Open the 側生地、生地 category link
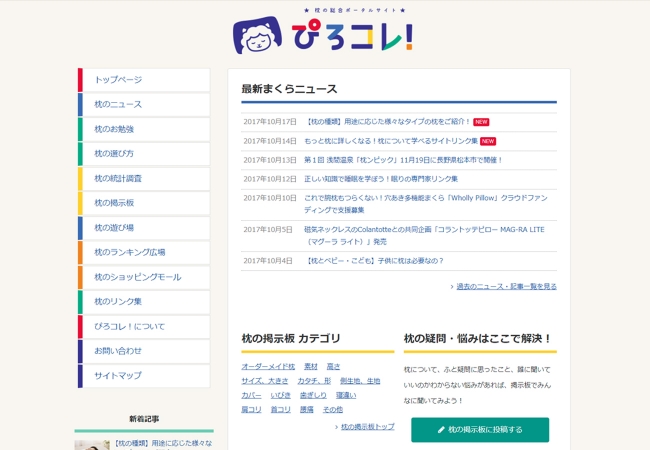Screen dimensions: 650x450 (x=360, y=381)
